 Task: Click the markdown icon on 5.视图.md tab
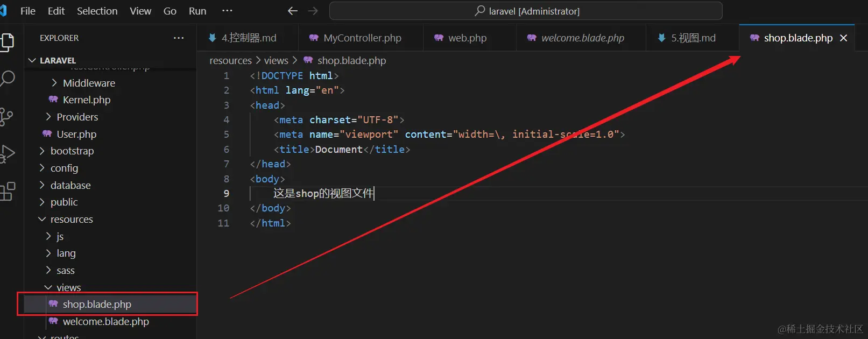pos(661,38)
